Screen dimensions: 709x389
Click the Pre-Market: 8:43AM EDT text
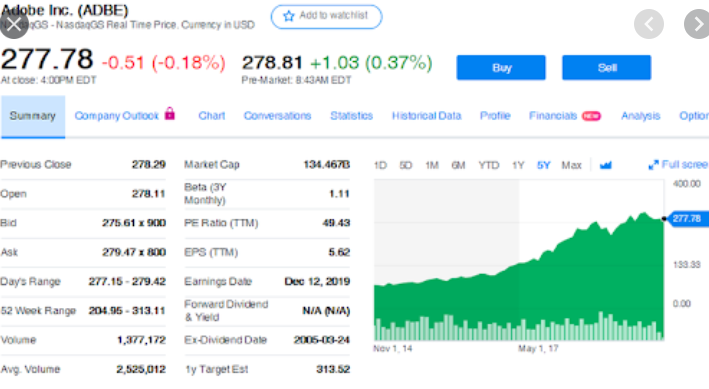point(296,80)
